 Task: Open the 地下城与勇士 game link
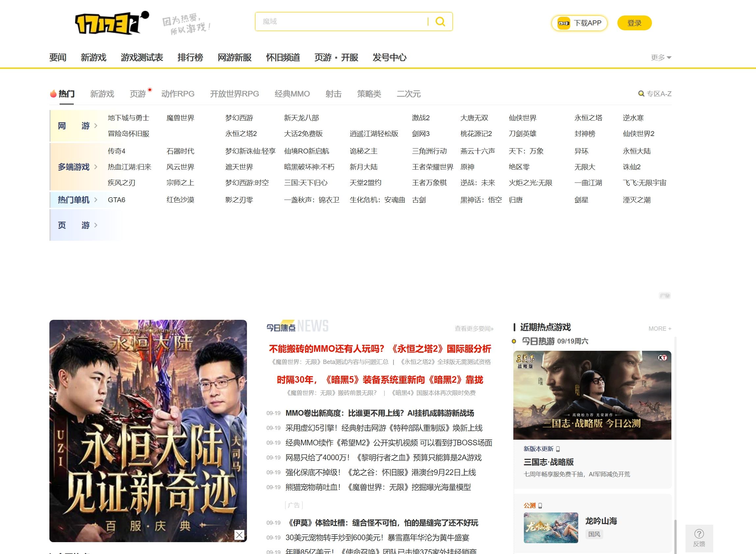[x=128, y=118]
